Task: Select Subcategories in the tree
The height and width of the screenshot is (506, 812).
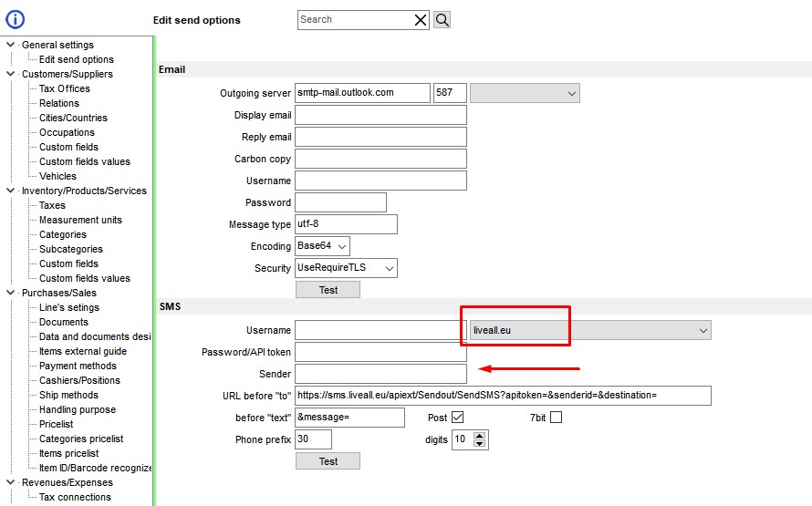Action: [x=71, y=249]
